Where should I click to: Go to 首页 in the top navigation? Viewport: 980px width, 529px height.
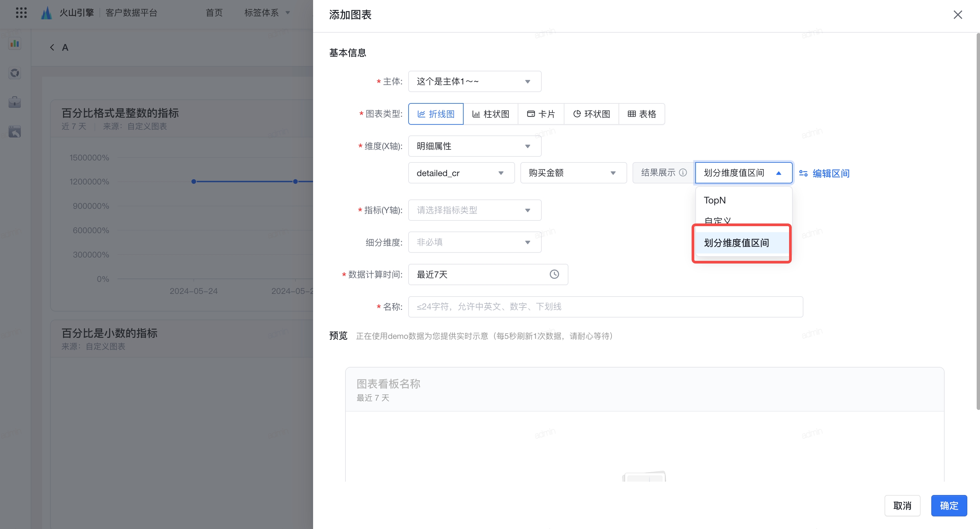tap(214, 13)
